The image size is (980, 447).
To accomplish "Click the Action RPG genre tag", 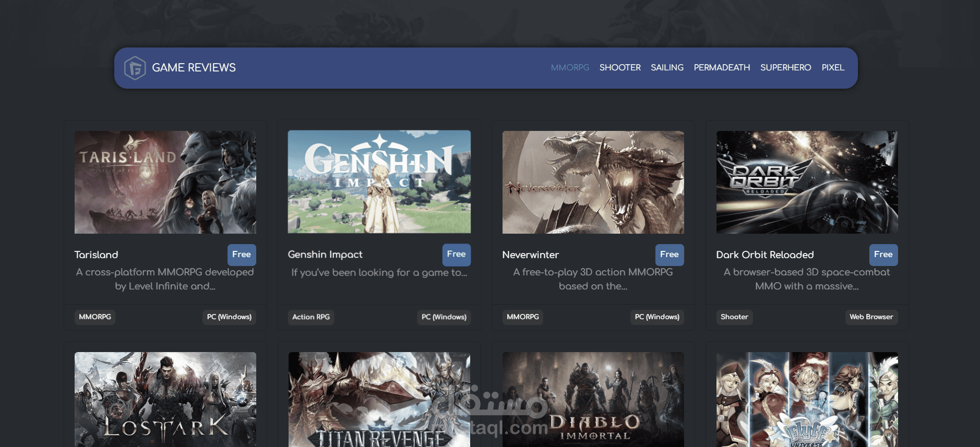I will (x=311, y=317).
